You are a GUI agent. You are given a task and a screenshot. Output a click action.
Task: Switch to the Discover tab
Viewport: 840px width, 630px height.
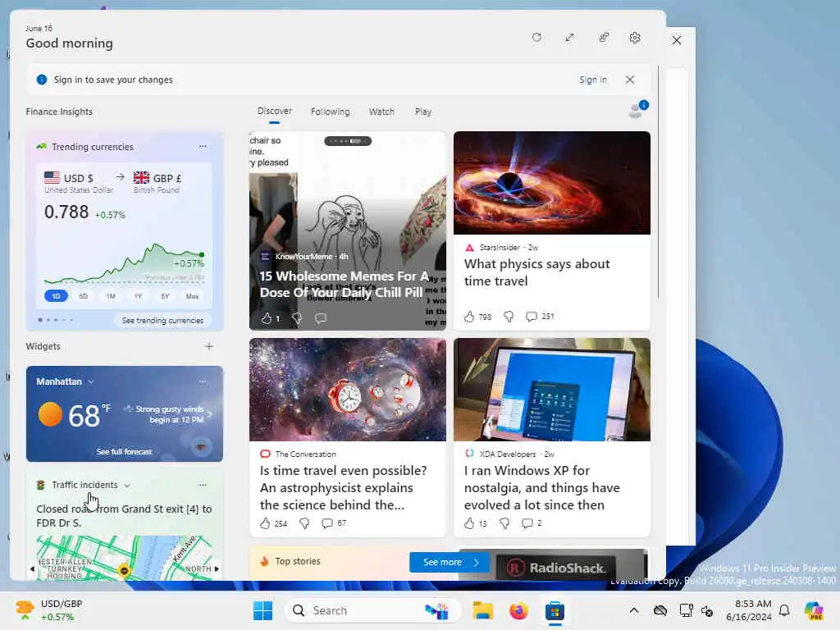[274, 111]
